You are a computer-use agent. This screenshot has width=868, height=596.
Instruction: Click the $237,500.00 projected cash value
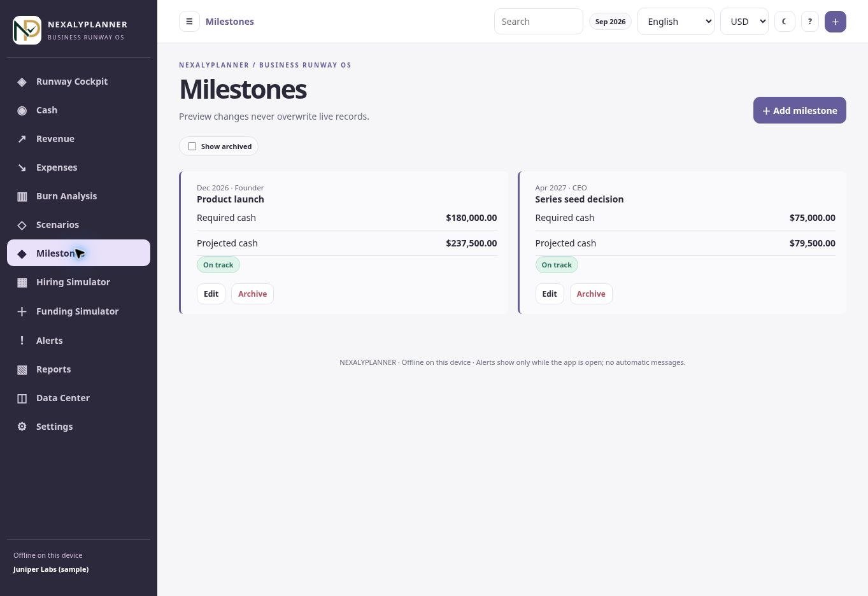471,243
